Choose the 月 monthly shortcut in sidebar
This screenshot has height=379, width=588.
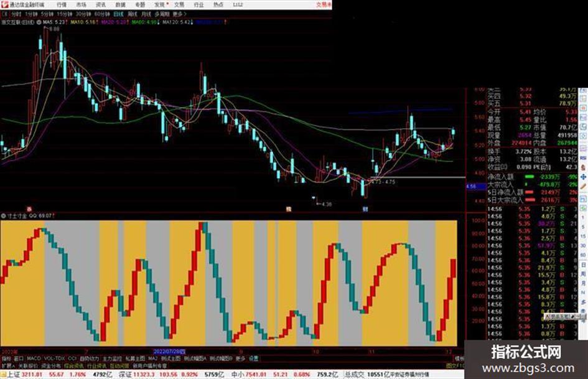point(583,283)
